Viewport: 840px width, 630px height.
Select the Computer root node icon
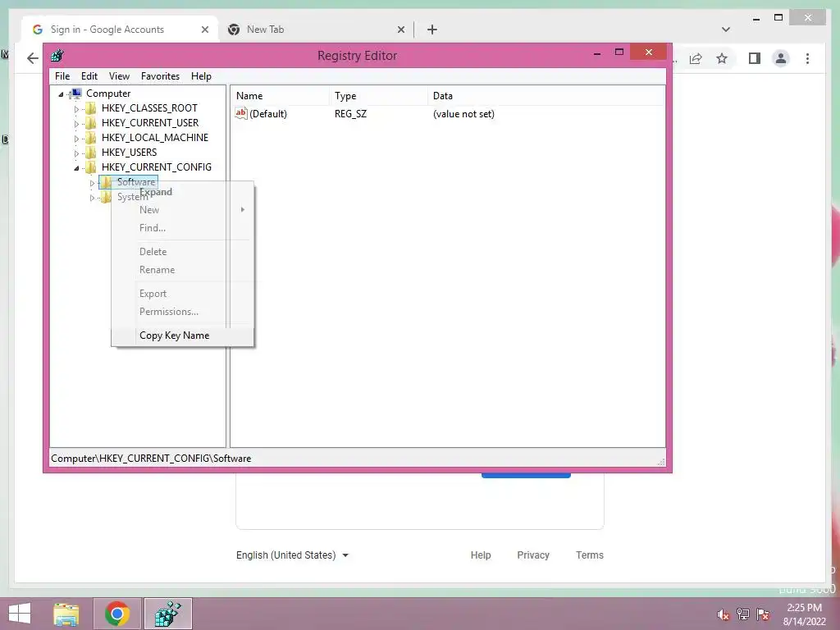pos(76,94)
